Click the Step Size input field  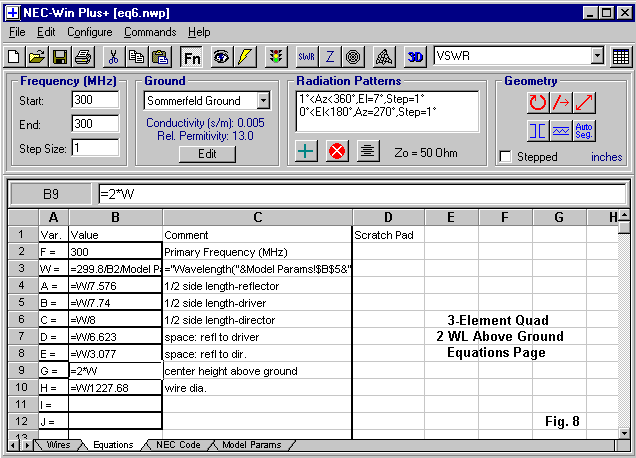pos(96,148)
